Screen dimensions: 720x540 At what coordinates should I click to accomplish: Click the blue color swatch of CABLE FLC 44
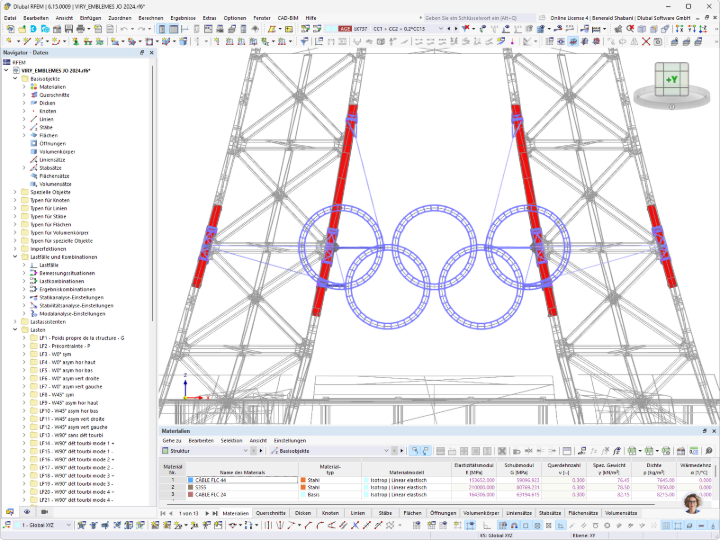[190, 480]
